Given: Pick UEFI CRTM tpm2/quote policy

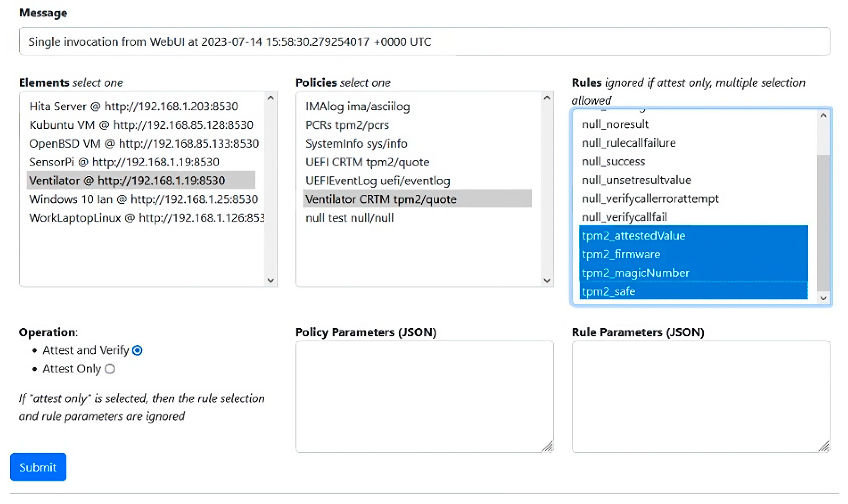Looking at the screenshot, I should tap(367, 162).
